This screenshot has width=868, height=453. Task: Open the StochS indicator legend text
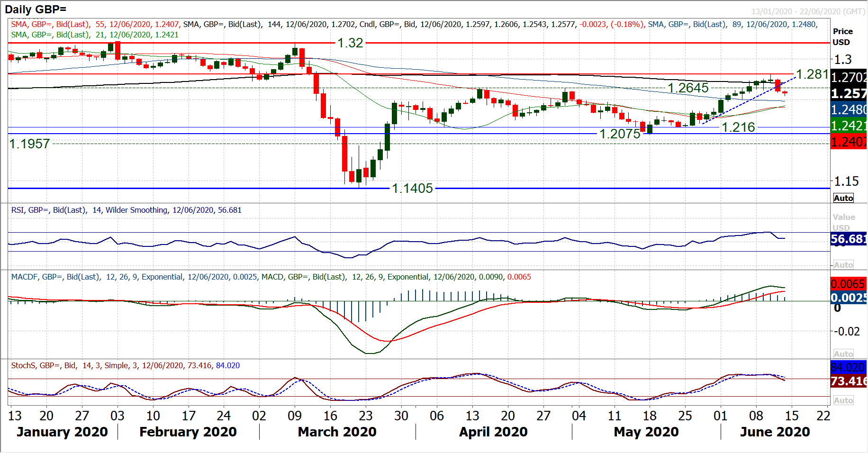125,365
